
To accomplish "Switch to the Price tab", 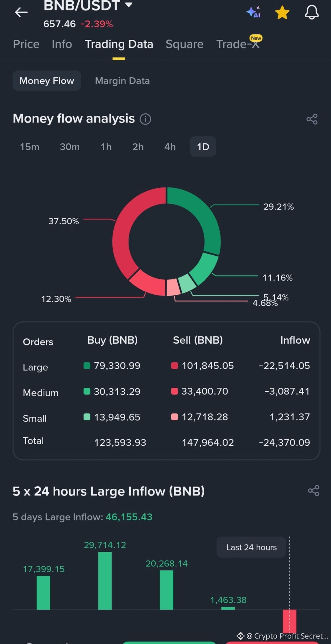I will click(26, 44).
